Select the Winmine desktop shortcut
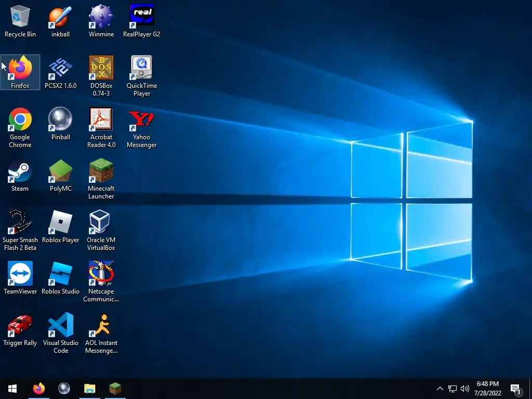This screenshot has width=532, height=399. [101, 21]
